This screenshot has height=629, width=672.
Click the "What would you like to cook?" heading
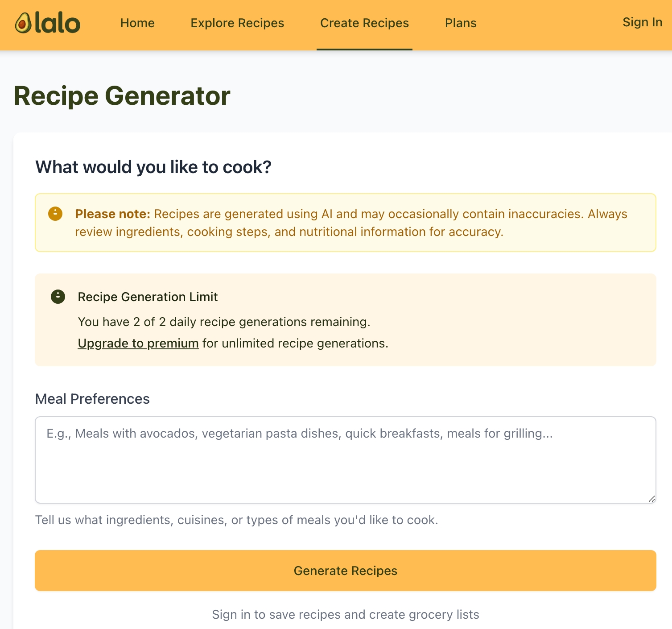coord(153,167)
